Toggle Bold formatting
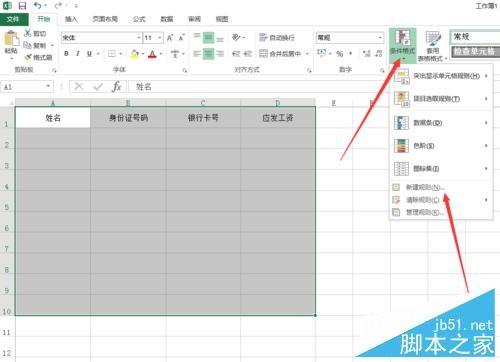This screenshot has height=362, width=500. point(66,54)
